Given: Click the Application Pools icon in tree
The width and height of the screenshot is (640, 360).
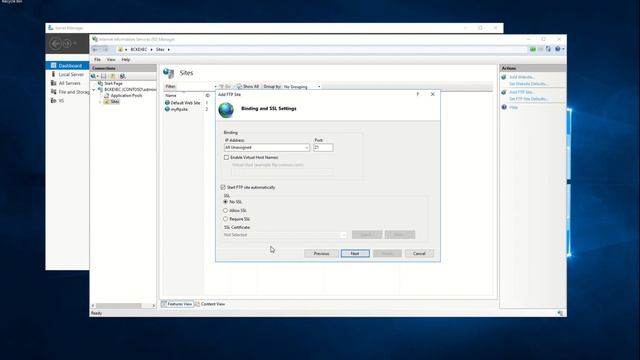Looking at the screenshot, I should click(x=107, y=96).
